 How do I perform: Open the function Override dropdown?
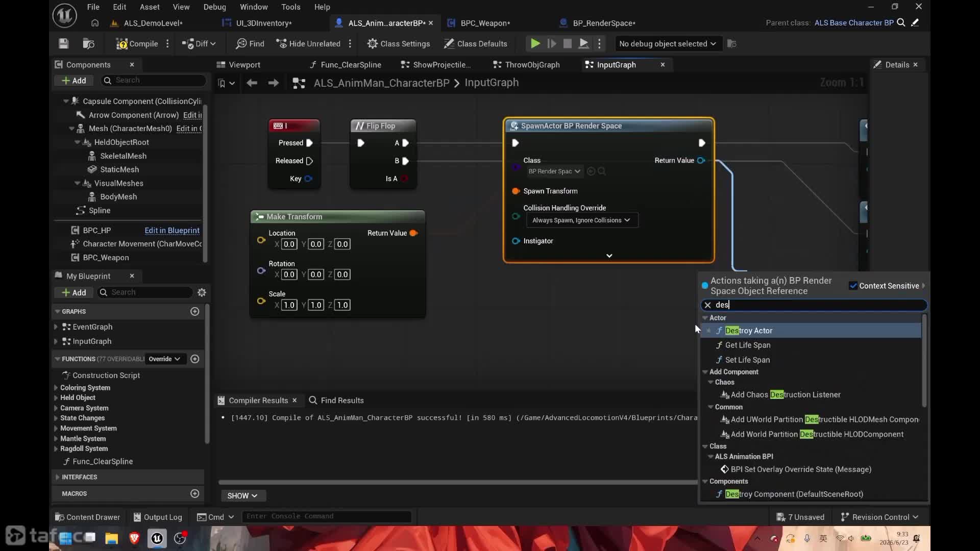click(x=164, y=359)
